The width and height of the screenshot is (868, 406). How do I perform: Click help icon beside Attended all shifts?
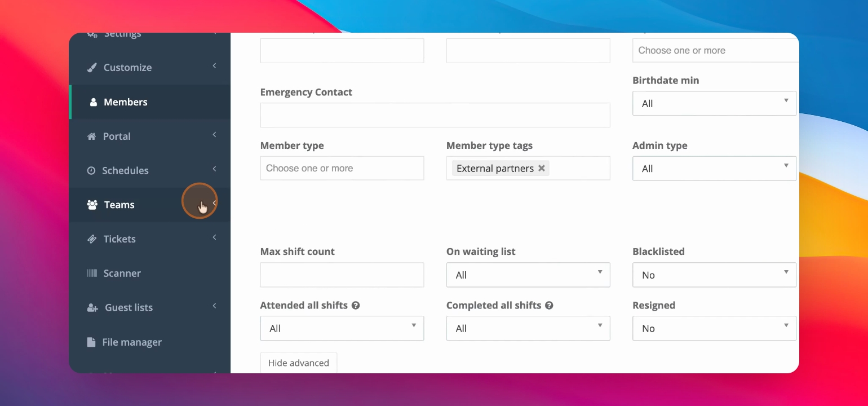(x=356, y=305)
